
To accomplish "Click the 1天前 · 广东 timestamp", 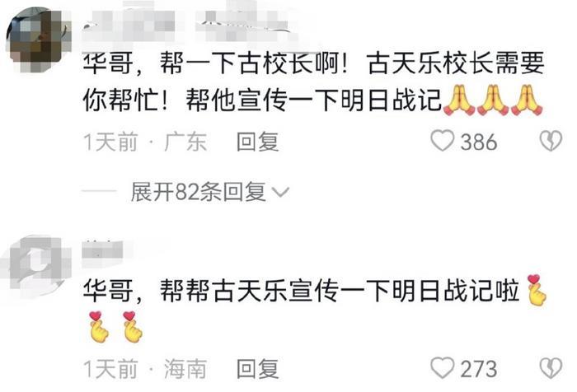I will [145, 142].
